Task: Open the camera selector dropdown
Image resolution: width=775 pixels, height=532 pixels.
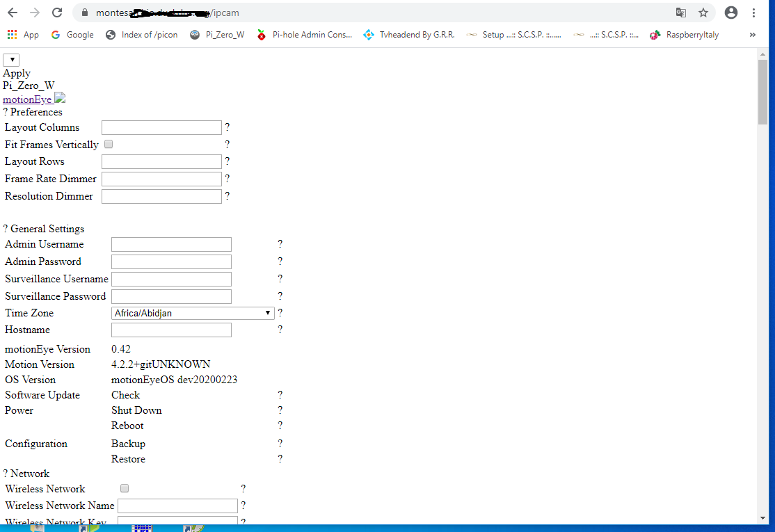Action: (11, 60)
